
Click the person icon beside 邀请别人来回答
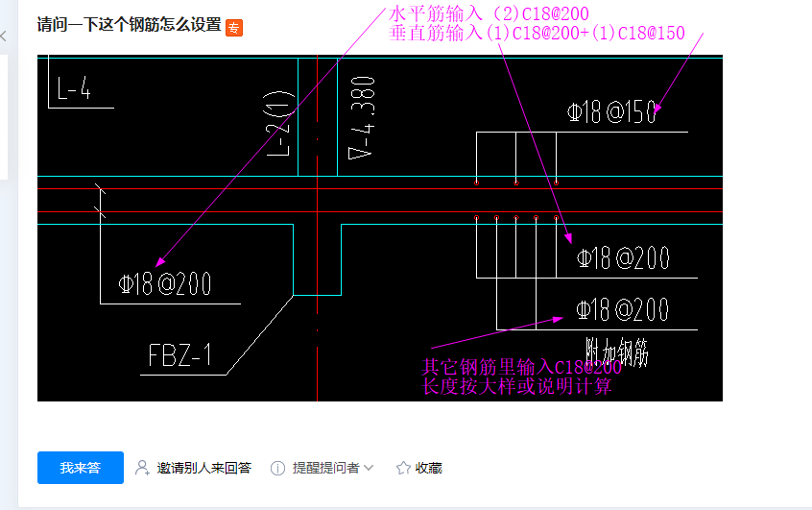tap(142, 468)
